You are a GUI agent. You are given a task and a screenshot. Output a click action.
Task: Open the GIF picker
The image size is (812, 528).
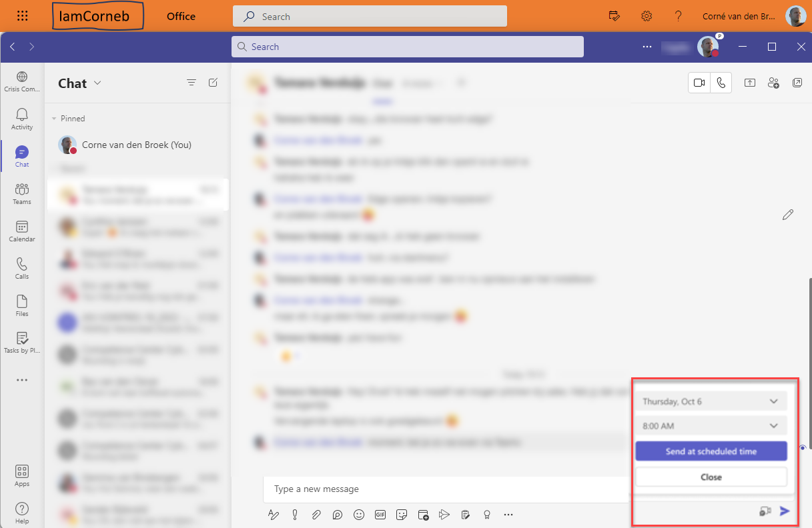coord(380,515)
